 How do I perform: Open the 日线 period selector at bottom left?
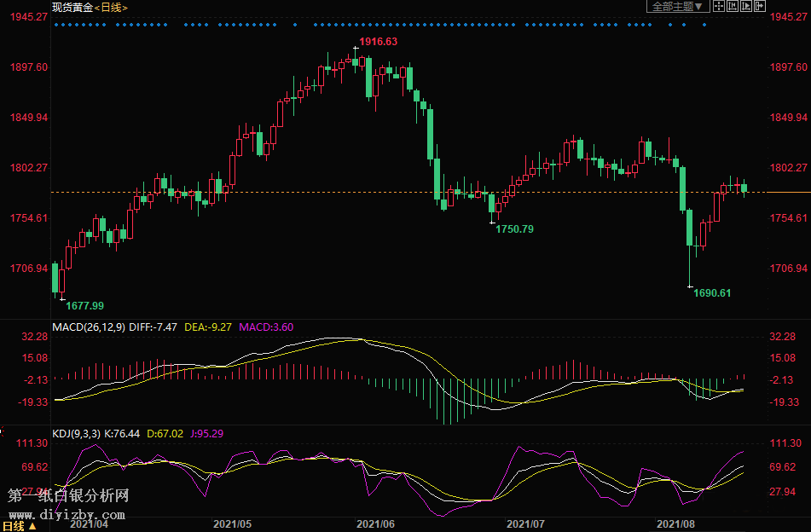click(19, 526)
